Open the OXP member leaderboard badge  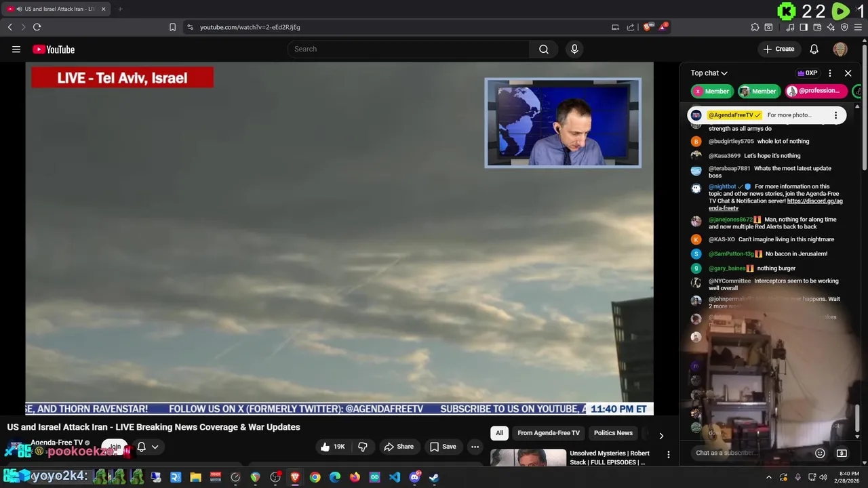807,73
